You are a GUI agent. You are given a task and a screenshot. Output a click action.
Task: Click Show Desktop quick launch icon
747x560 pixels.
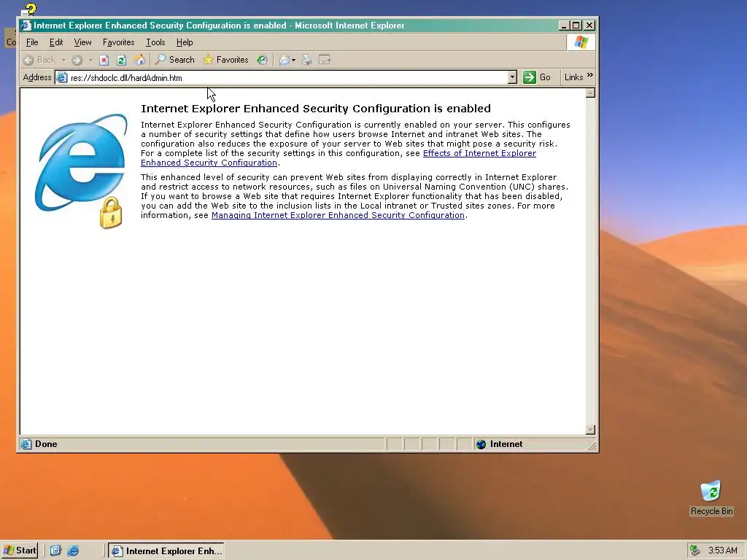[x=55, y=551]
